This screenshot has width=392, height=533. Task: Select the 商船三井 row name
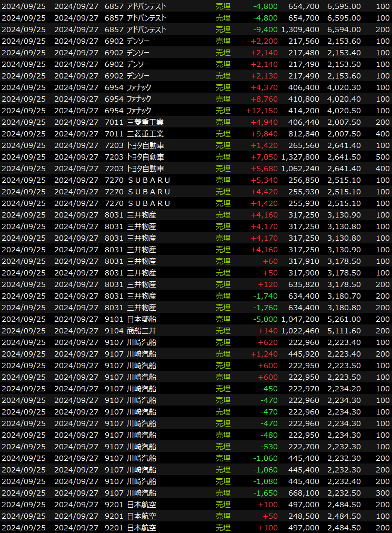point(141,331)
